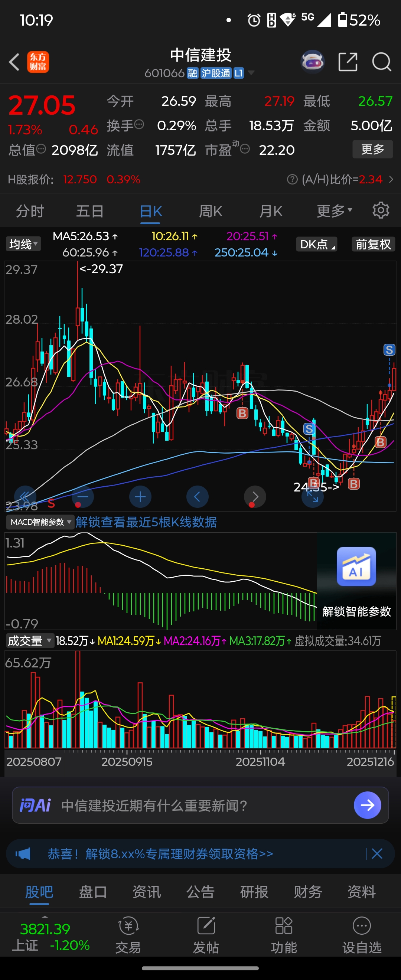Screen dimensions: 401x980
Task: Tap the 27.05 current price
Action: [x=42, y=105]
